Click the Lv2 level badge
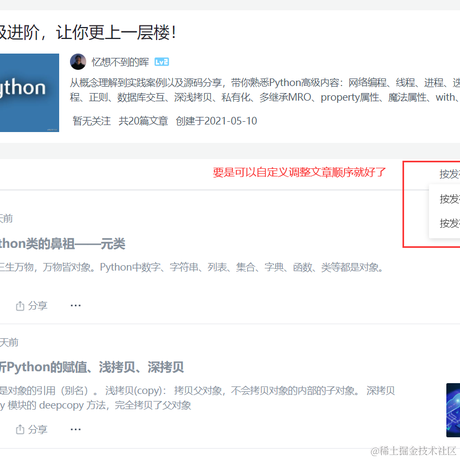The image size is (460, 460). 162,62
